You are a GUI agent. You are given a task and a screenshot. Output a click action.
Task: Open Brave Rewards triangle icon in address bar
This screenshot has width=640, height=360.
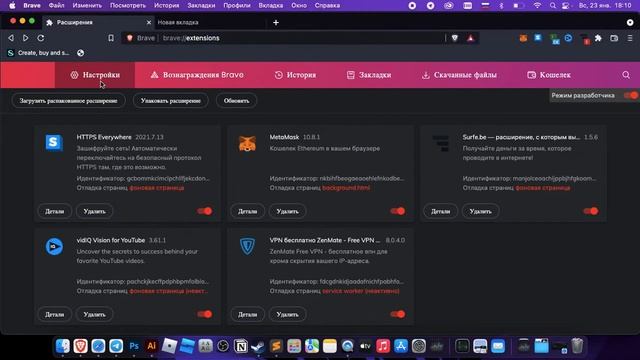(471, 38)
